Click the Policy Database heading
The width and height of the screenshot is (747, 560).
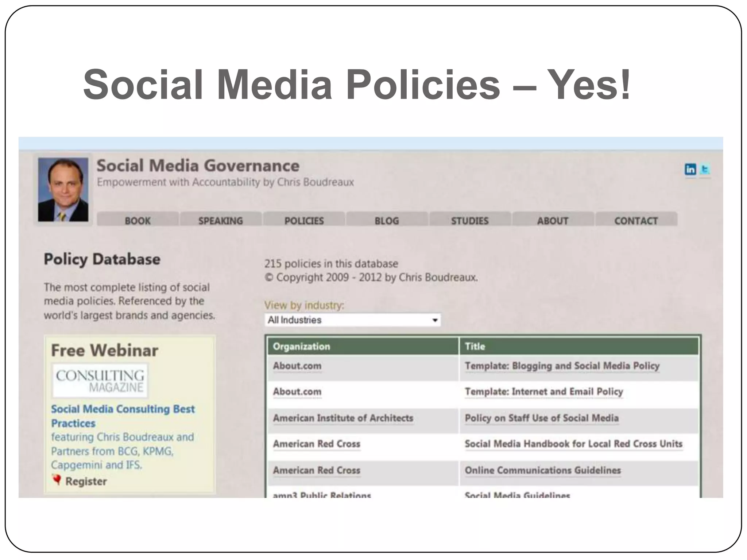(x=102, y=260)
